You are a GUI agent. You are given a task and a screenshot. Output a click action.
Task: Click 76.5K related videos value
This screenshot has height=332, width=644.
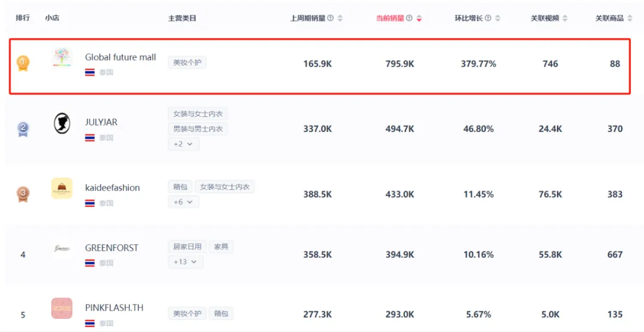pyautogui.click(x=550, y=194)
